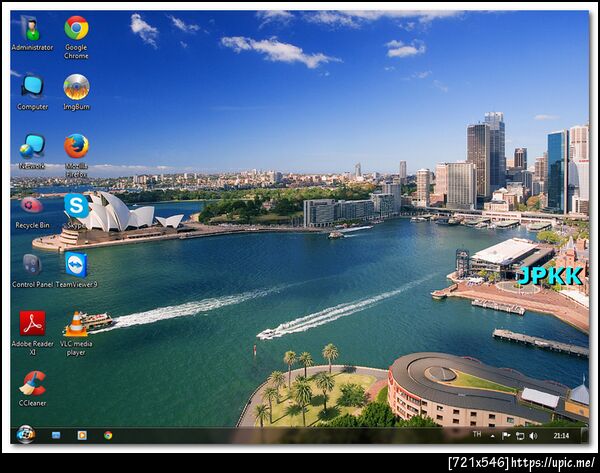Open the network tray icon
Image resolution: width=600 pixels, height=473 pixels.
(520, 436)
